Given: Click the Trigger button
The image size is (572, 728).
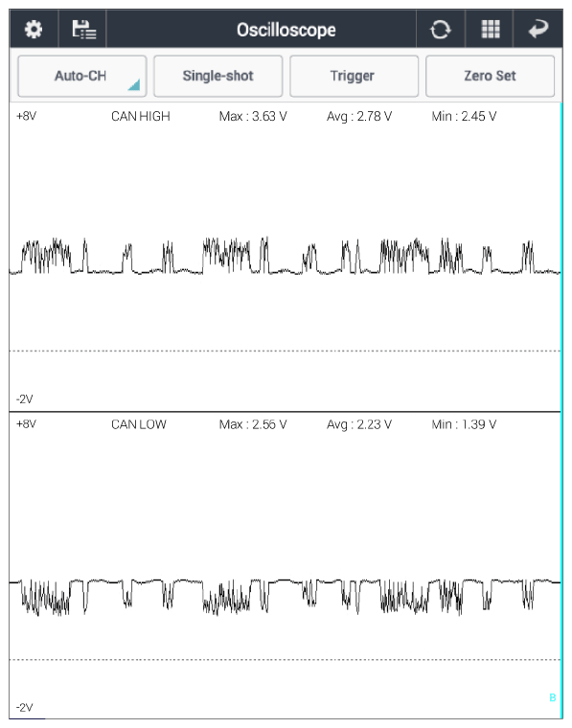Looking at the screenshot, I should pos(354,76).
